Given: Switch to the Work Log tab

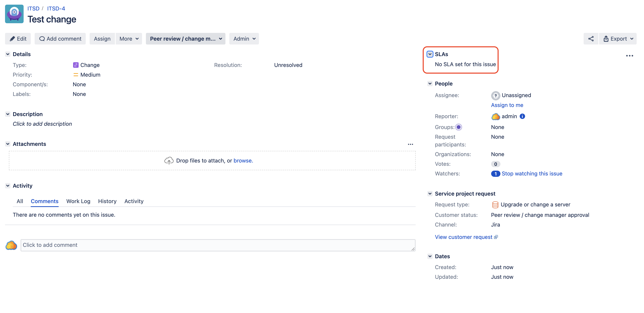Looking at the screenshot, I should [x=78, y=201].
